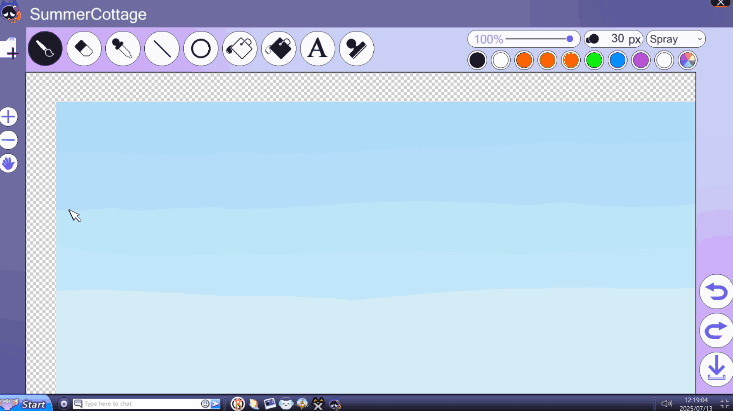Undo the last action

(x=715, y=292)
